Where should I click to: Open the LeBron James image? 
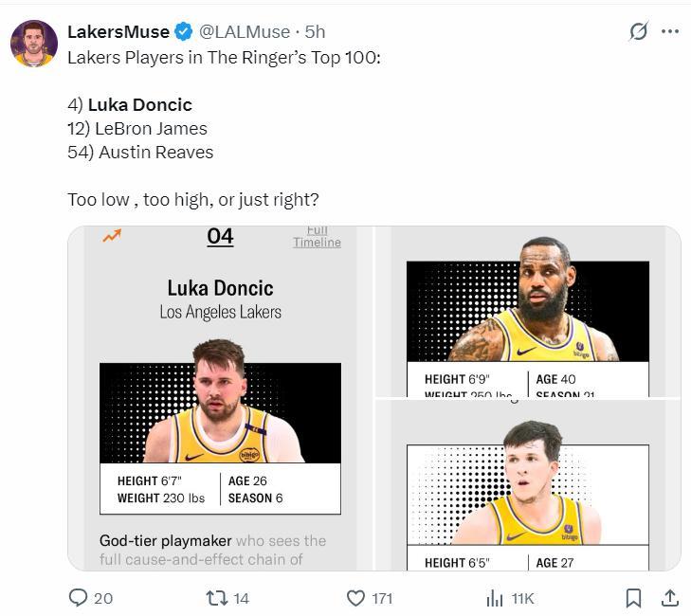[x=528, y=313]
